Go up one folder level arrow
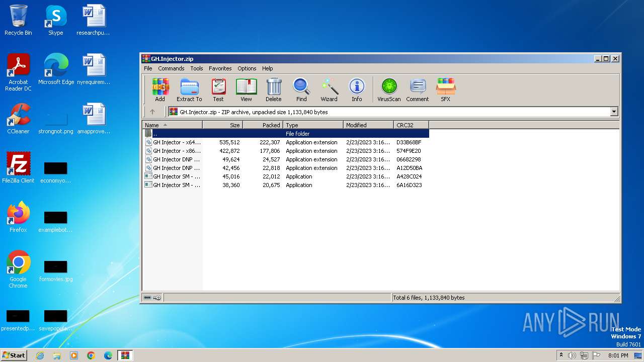Image resolution: width=644 pixels, height=362 pixels. 152,112
